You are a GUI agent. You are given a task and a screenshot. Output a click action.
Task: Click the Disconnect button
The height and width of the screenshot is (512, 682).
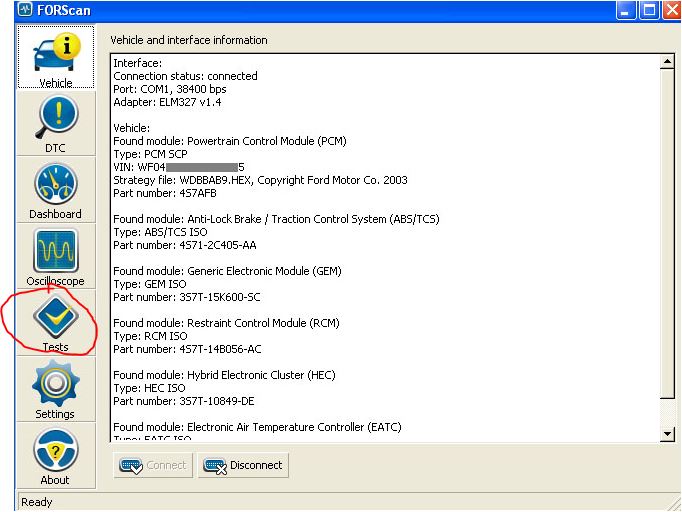(243, 465)
